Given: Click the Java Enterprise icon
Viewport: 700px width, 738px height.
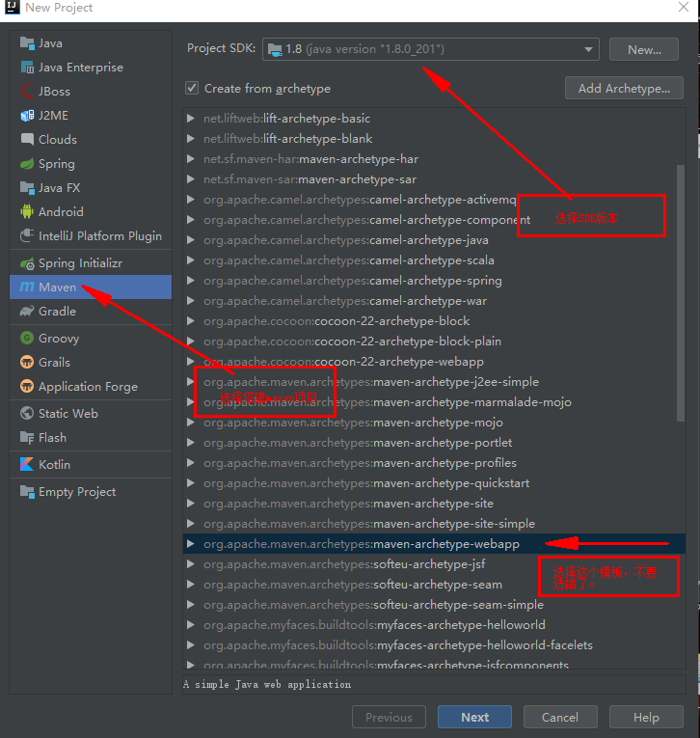Looking at the screenshot, I should pyautogui.click(x=27, y=68).
